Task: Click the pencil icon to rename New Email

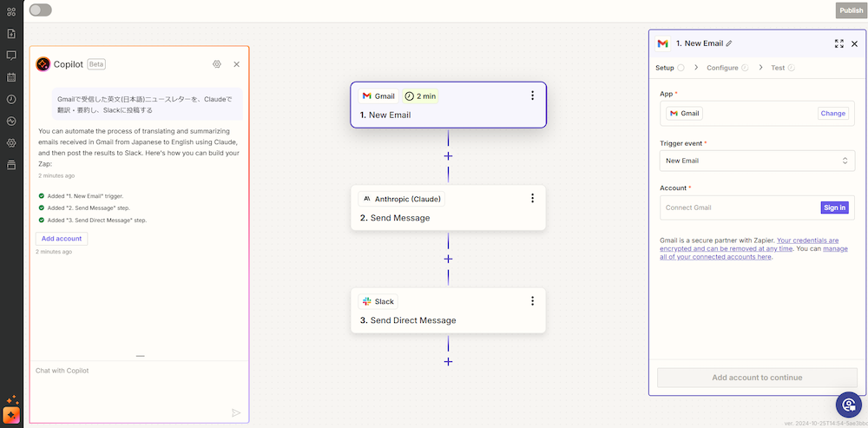Action: click(729, 43)
